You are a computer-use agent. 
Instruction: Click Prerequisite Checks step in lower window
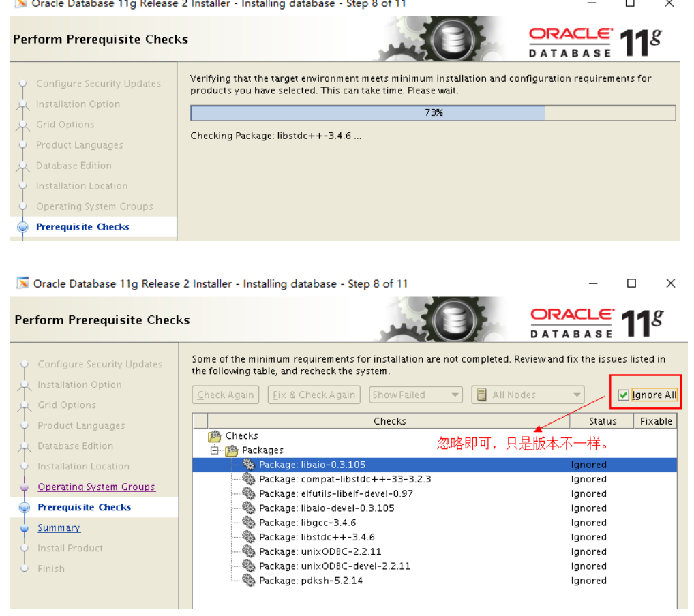coord(84,507)
